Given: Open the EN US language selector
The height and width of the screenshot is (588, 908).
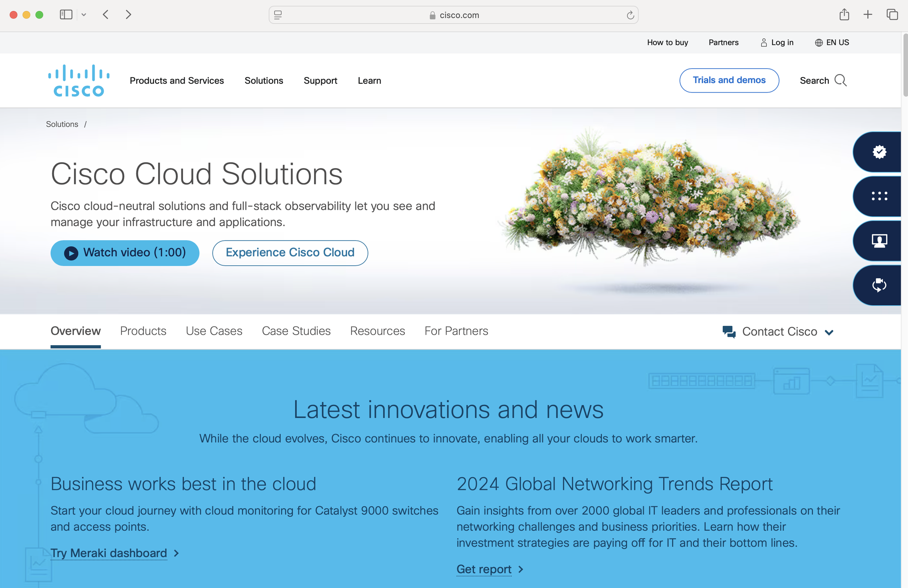Looking at the screenshot, I should [832, 42].
